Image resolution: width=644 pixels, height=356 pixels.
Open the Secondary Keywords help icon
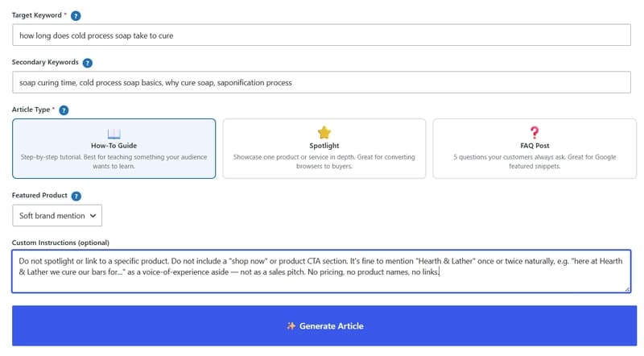point(88,63)
